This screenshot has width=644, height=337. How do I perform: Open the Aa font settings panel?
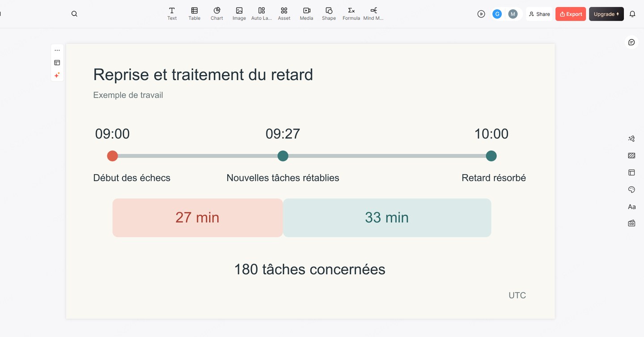coord(631,206)
